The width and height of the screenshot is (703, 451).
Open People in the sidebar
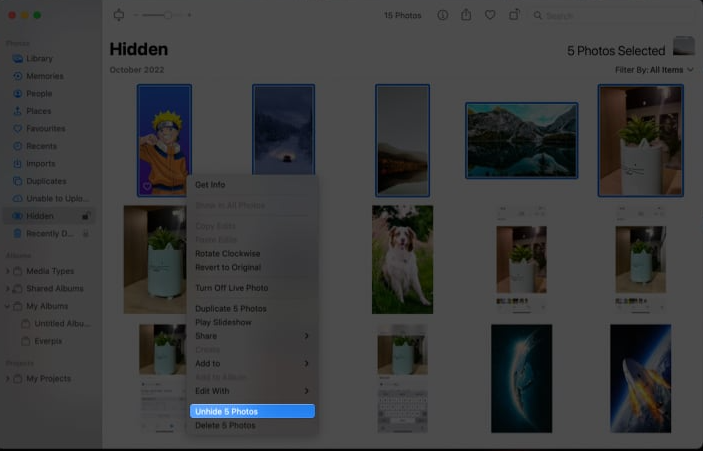[49, 94]
